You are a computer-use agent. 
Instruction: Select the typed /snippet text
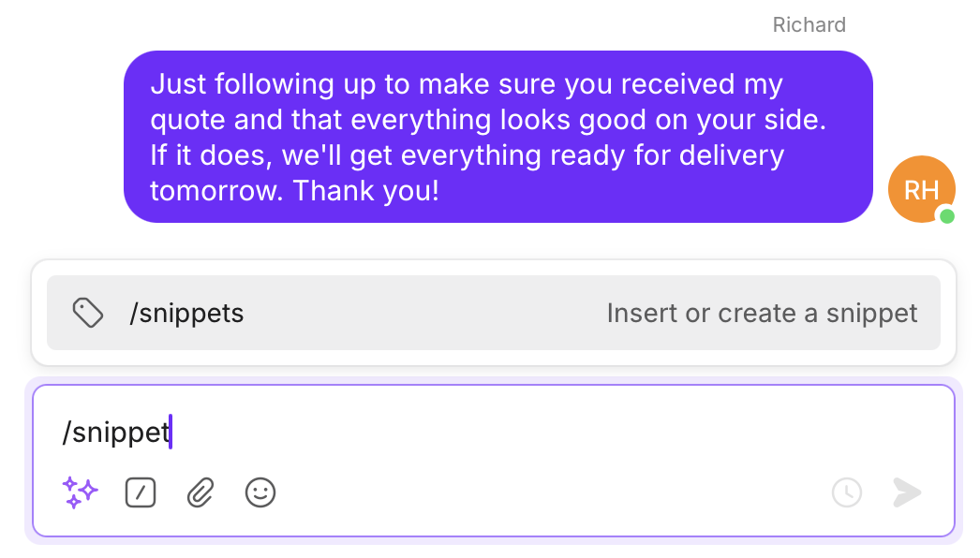(116, 432)
